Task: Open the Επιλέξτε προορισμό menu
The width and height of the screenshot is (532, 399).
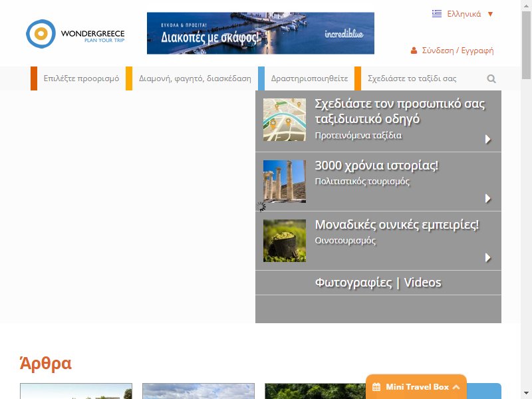Action: (x=81, y=78)
